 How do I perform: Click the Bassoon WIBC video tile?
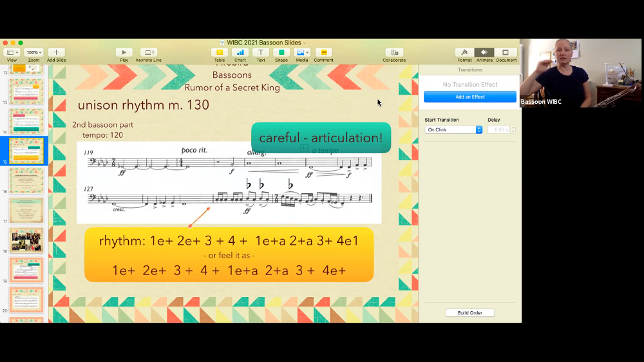pyautogui.click(x=581, y=73)
